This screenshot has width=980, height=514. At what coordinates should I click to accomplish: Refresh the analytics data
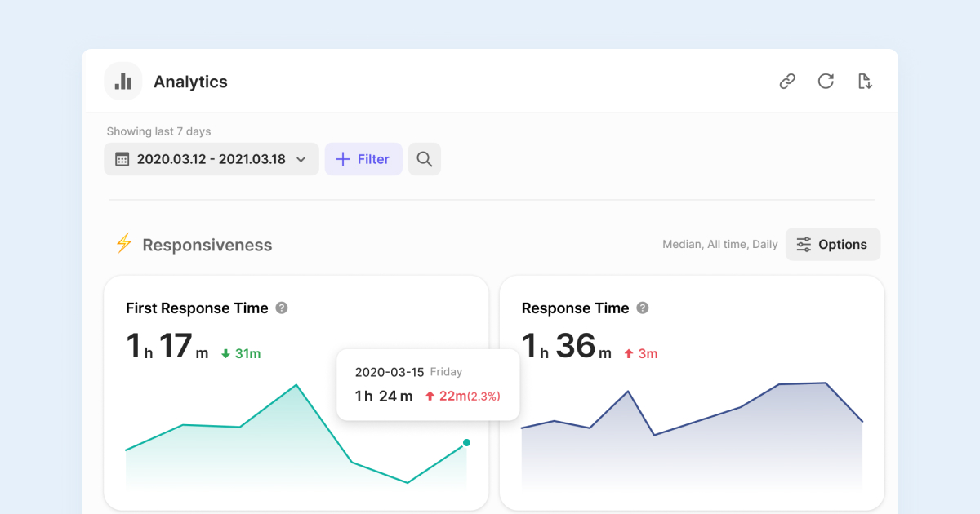click(826, 82)
